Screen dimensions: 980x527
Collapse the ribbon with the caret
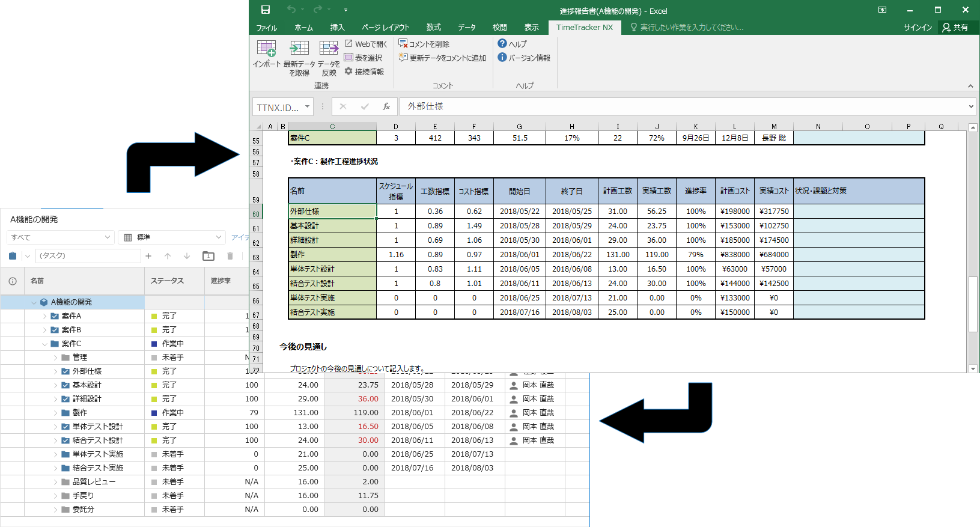click(x=970, y=86)
